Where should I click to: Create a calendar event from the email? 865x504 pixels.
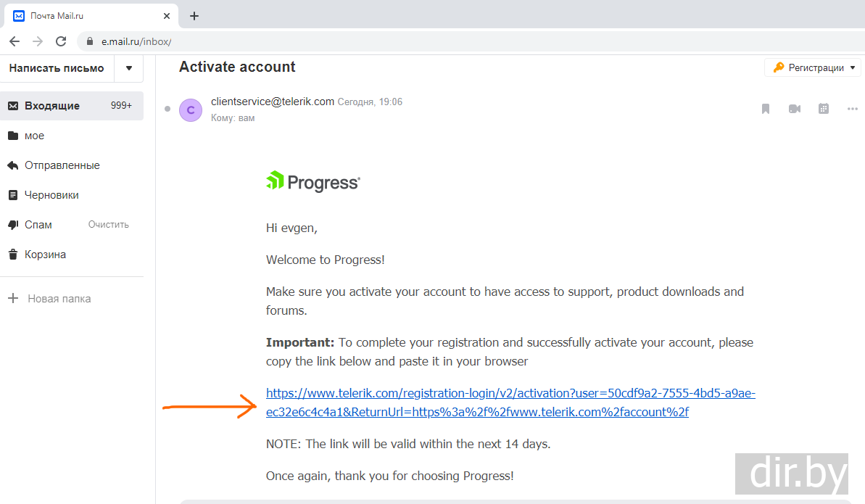coord(824,109)
